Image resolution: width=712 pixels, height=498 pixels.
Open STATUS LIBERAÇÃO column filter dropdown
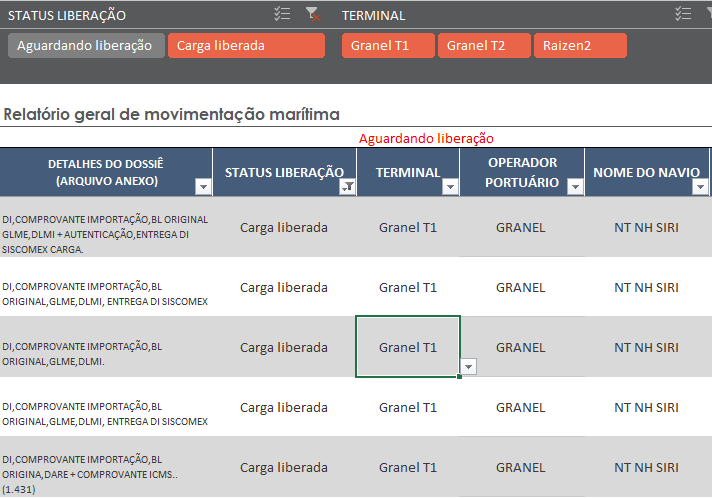coord(347,187)
